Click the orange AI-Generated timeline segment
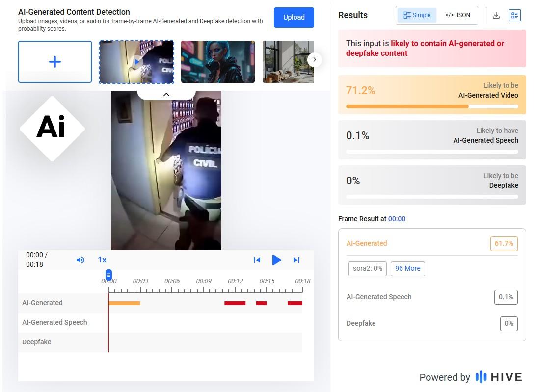 click(x=124, y=303)
